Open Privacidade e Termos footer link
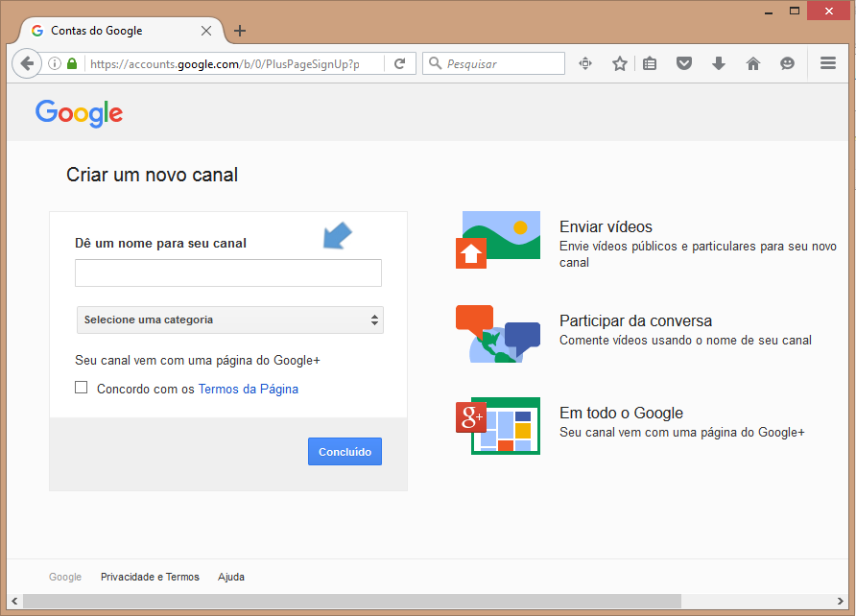 click(x=150, y=577)
